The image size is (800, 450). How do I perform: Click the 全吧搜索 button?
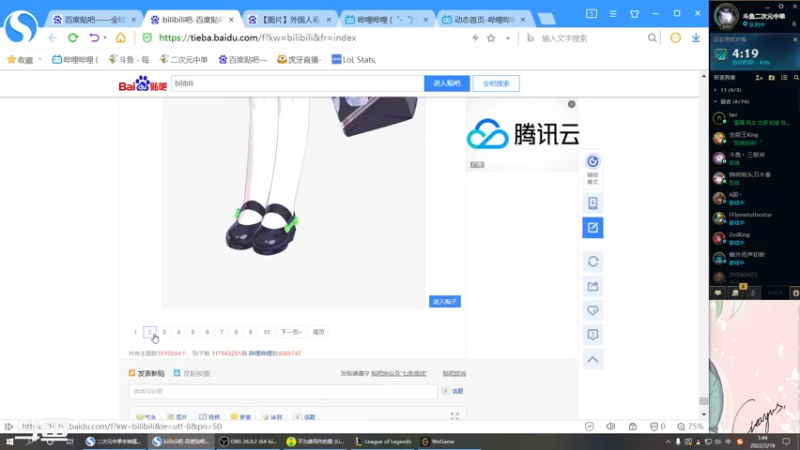click(496, 84)
